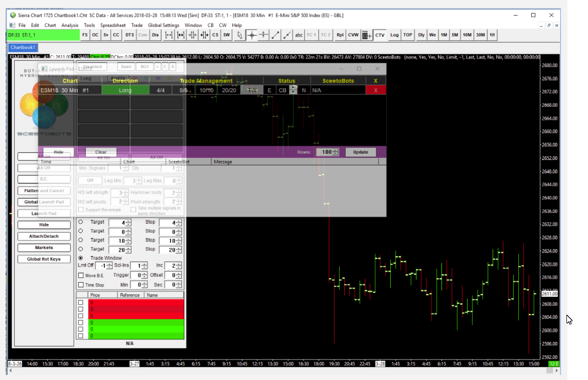Viewport: 588px width, 380px height.
Task: Click the Sv save toolbar button
Action: 106,35
